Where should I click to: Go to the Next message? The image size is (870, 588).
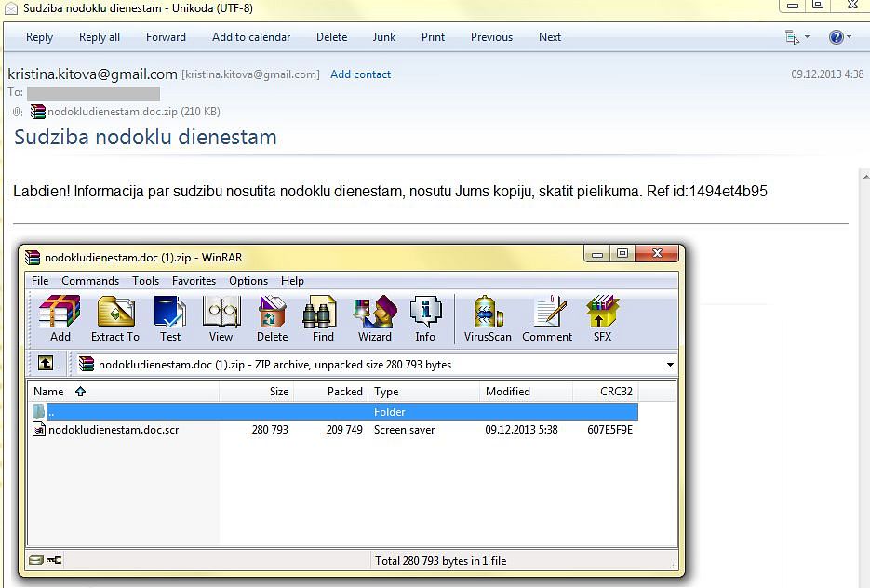[x=550, y=37]
